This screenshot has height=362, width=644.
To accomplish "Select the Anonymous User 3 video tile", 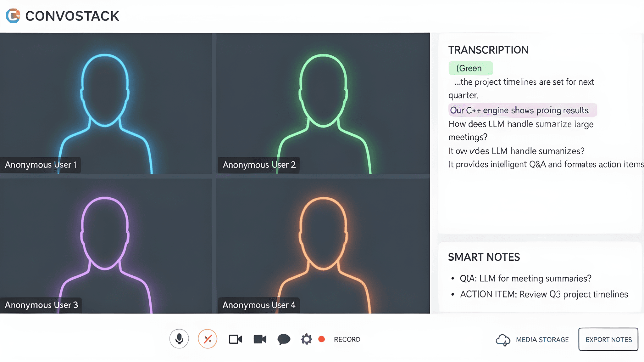I will click(106, 246).
